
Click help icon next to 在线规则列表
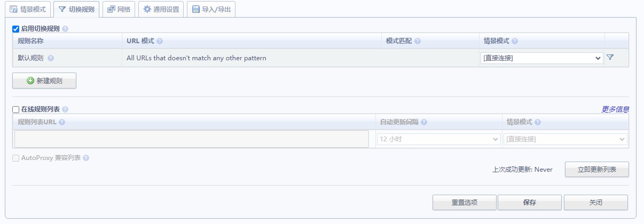click(x=65, y=109)
